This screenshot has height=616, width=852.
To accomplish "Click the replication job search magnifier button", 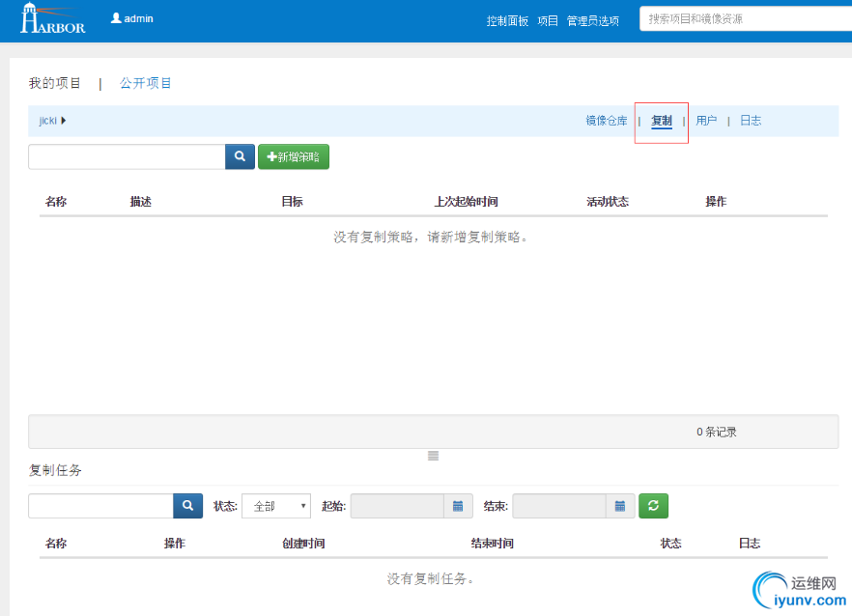I will click(x=188, y=506).
